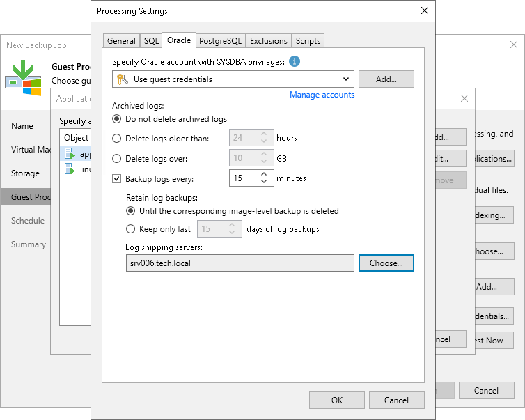Select Do not delete archived logs
Screen dimensions: 525x420
pos(116,119)
